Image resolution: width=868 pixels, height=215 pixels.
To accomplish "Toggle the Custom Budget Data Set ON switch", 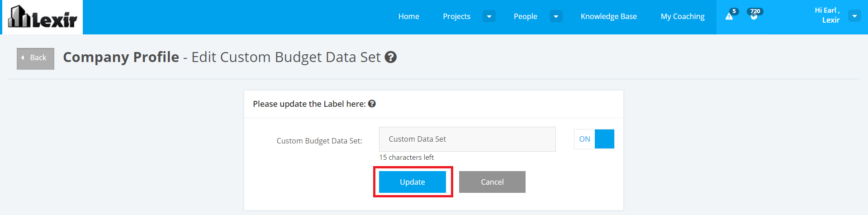I will click(594, 139).
